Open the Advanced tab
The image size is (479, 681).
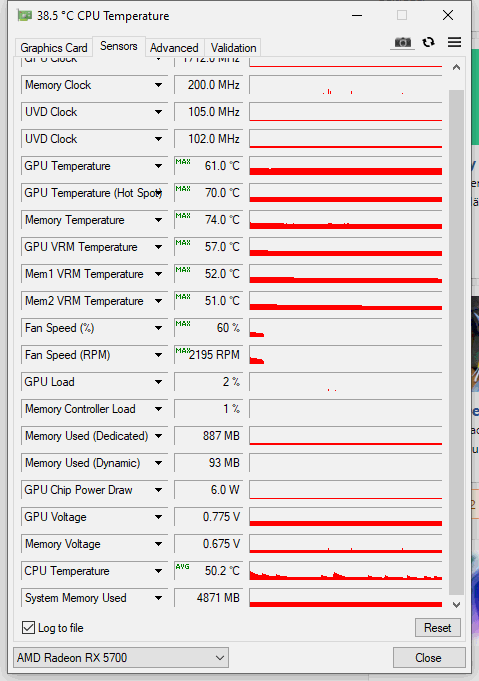[174, 48]
